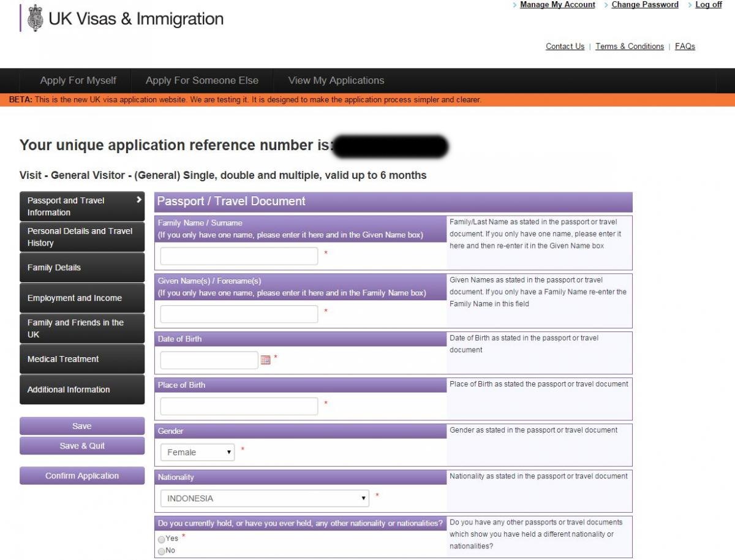Open the FAQs link
735x560 pixels.
(685, 47)
